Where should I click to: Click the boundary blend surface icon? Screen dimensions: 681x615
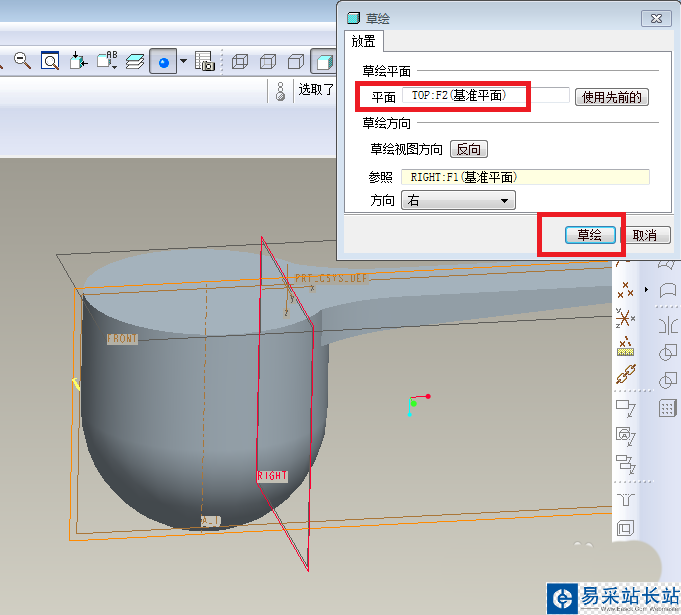point(668,290)
